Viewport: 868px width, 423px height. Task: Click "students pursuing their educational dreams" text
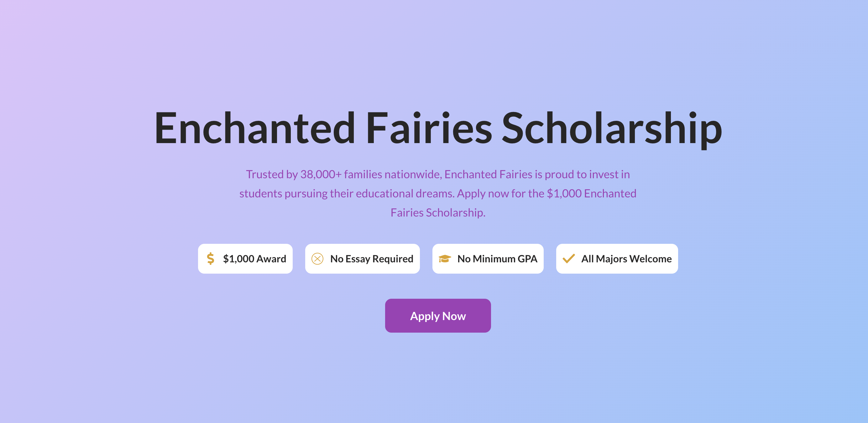pyautogui.click(x=347, y=194)
